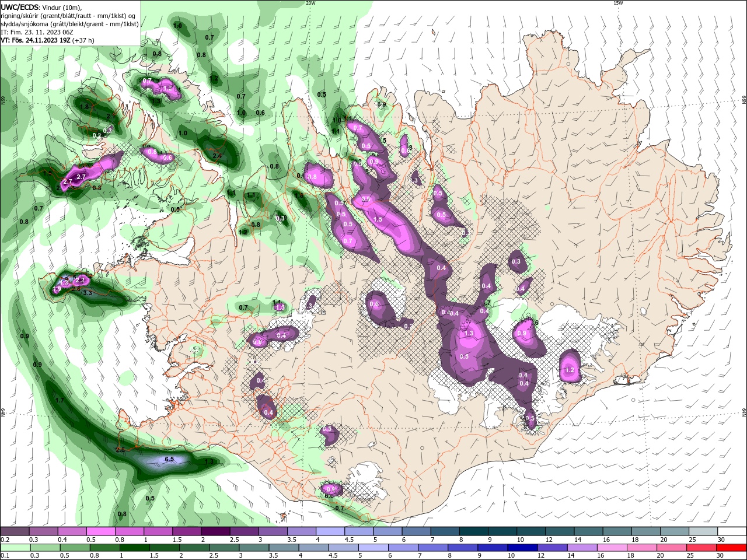Click the crimson 25 rain legend swatch
The height and width of the screenshot is (560, 747).
pyautogui.click(x=703, y=548)
